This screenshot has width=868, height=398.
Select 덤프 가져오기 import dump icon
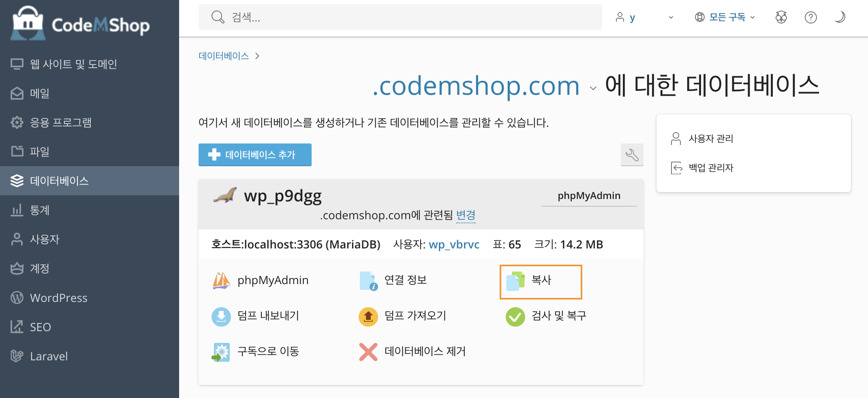coord(368,317)
